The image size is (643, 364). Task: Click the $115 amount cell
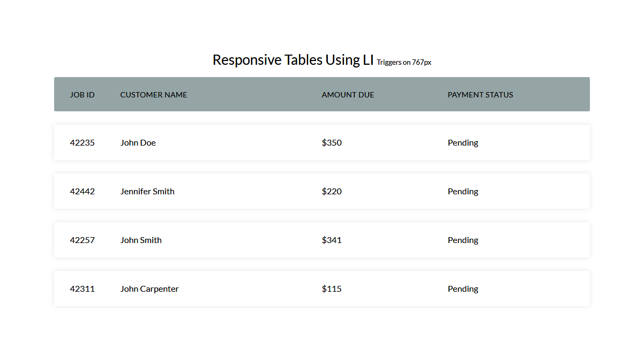tap(332, 289)
